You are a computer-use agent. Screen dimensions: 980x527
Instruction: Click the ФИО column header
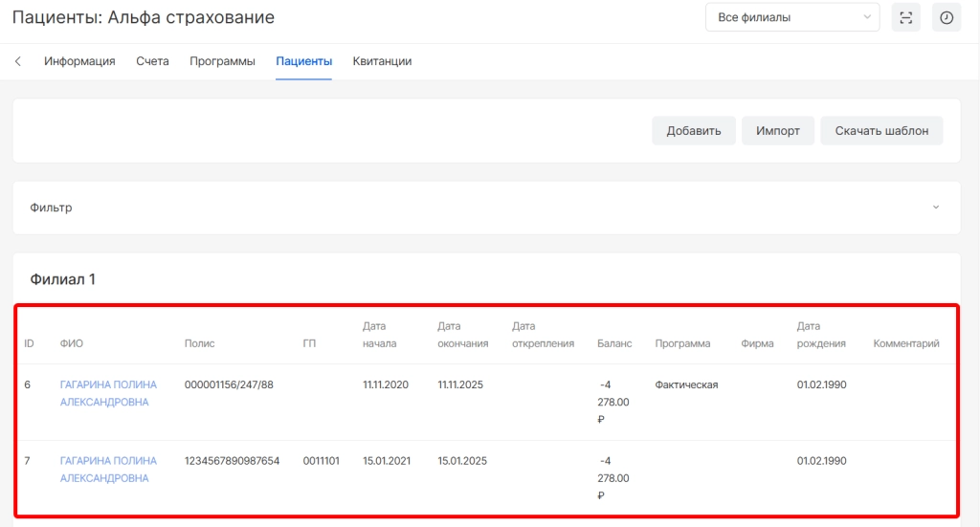pos(72,343)
